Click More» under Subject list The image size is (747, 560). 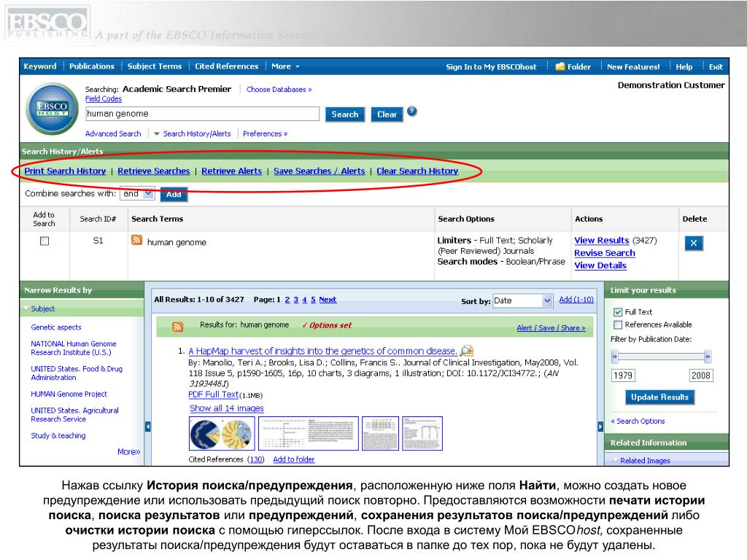(128, 451)
